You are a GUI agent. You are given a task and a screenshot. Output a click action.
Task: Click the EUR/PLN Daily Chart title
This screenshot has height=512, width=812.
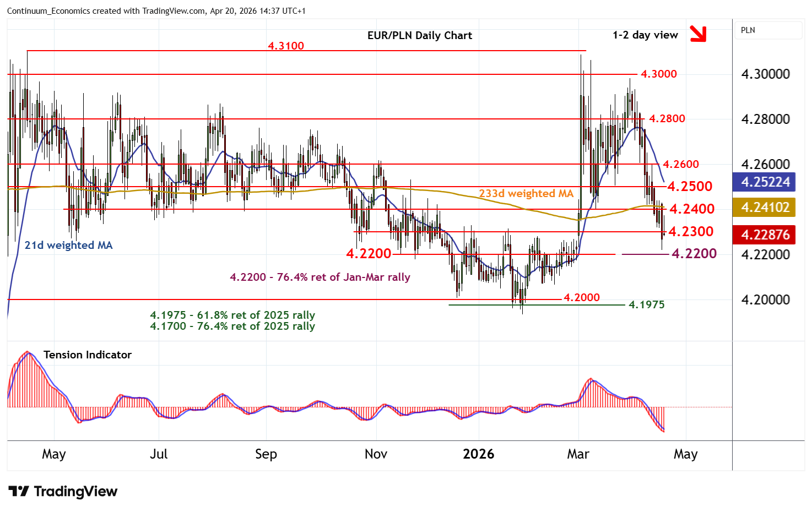pyautogui.click(x=419, y=35)
